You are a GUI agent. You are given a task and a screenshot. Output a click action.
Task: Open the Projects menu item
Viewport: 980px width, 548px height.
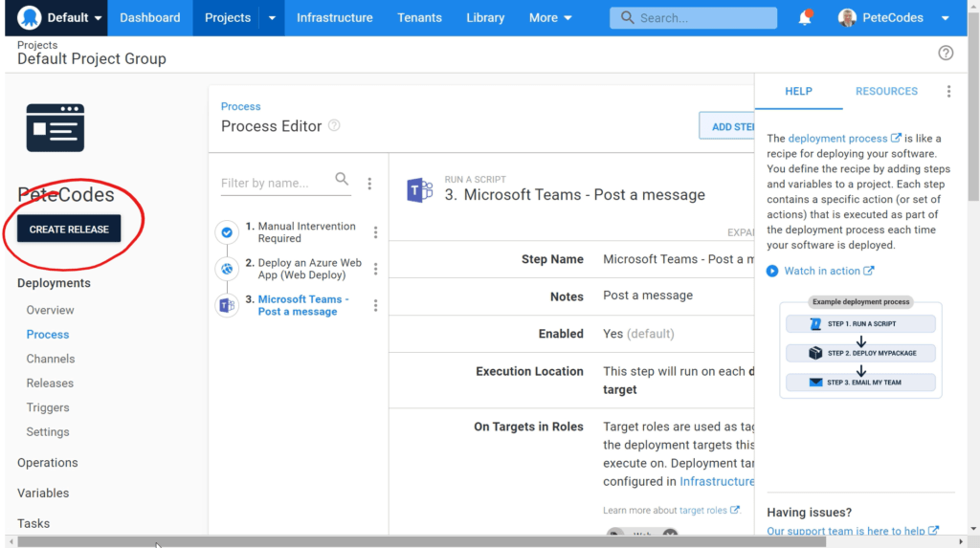[228, 17]
